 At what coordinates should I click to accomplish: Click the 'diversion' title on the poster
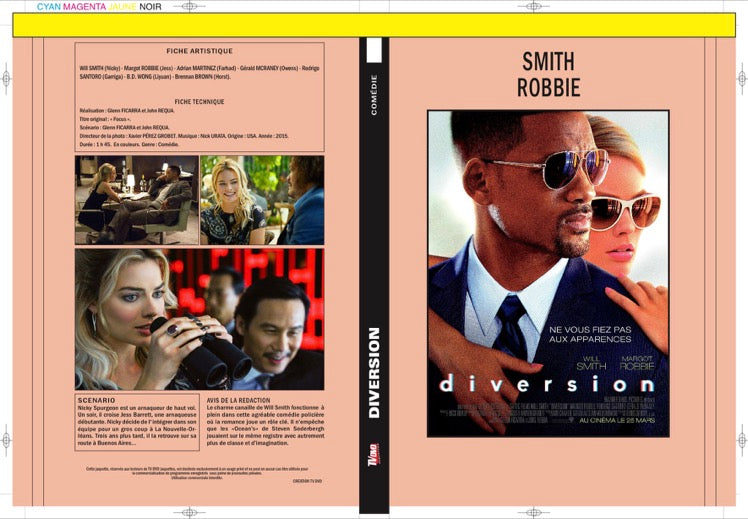pos(547,384)
